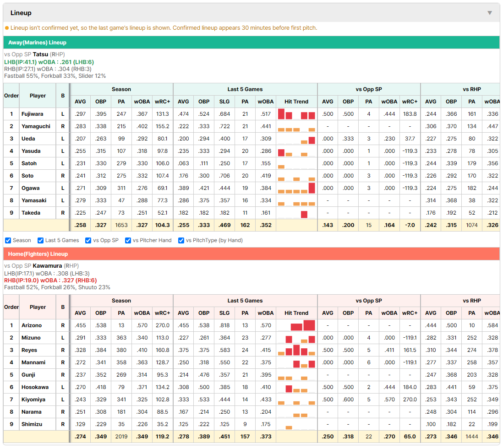Click Fujiwara's hit trend chart
The width and height of the screenshot is (503, 448).
(x=296, y=114)
